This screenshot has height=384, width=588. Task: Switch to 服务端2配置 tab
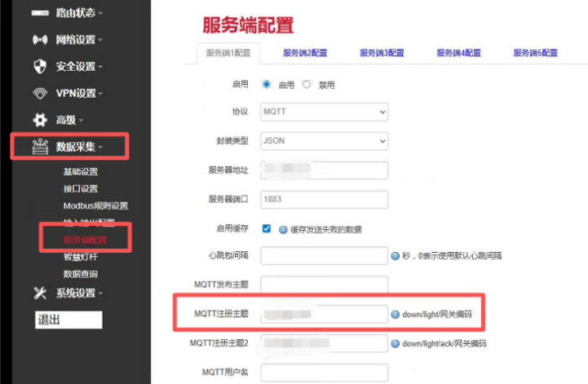click(x=305, y=53)
